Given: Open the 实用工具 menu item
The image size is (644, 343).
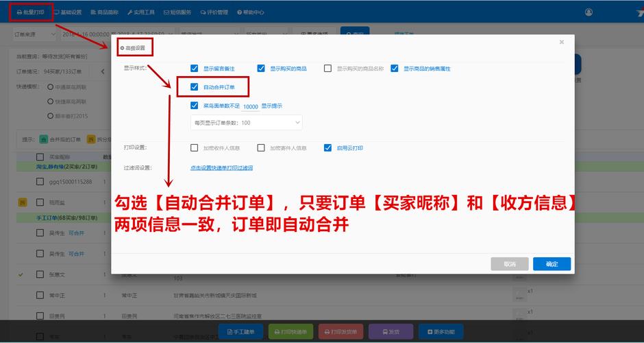Looking at the screenshot, I should pos(141,12).
